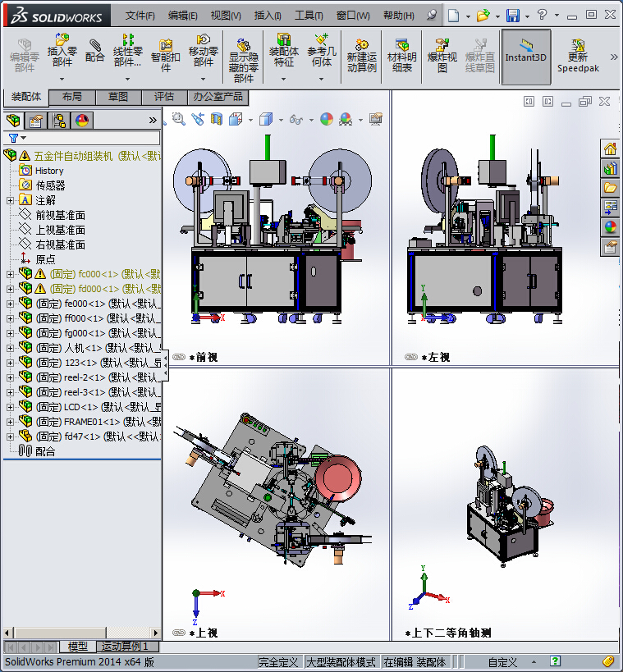Open SolidWorks Resources home icon
623x672 pixels.
(610, 149)
